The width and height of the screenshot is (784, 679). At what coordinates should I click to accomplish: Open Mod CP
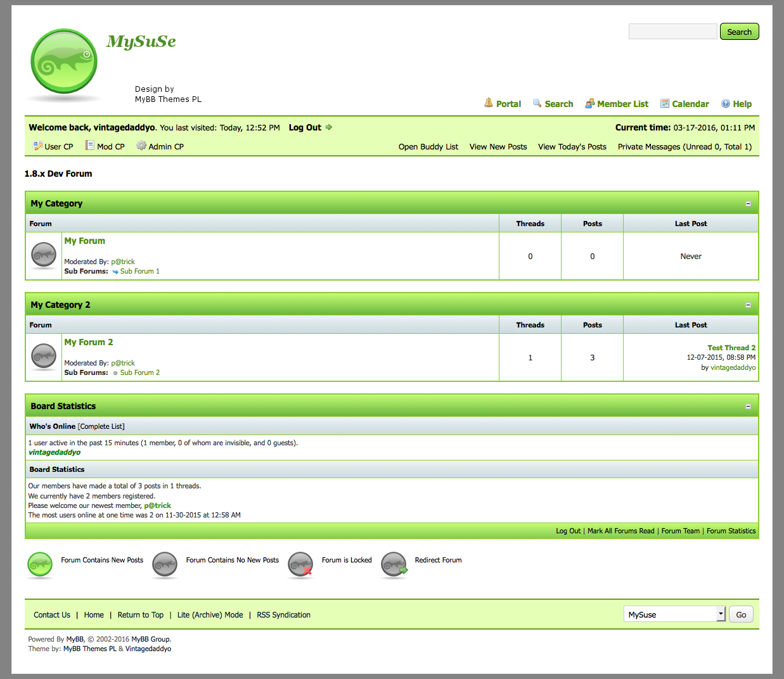point(111,146)
